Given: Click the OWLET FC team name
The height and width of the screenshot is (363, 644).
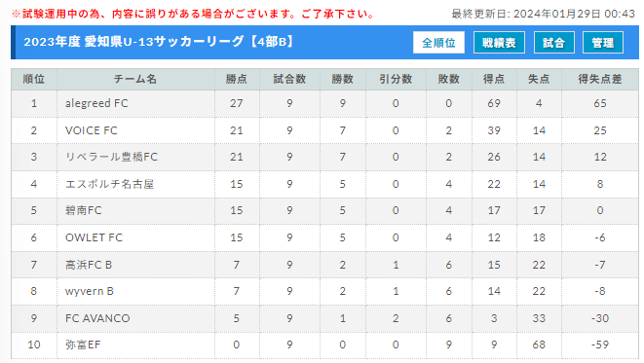Looking at the screenshot, I should (94, 237).
